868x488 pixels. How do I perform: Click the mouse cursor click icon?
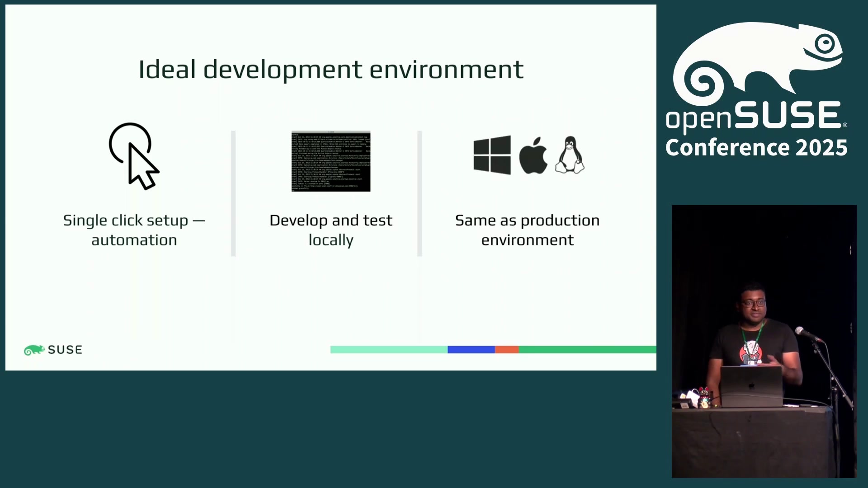134,156
